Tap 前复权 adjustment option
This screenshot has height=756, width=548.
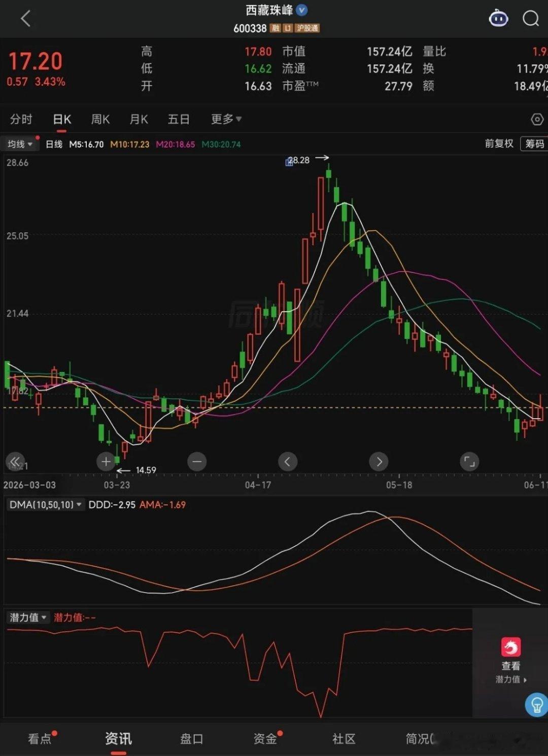coord(499,144)
